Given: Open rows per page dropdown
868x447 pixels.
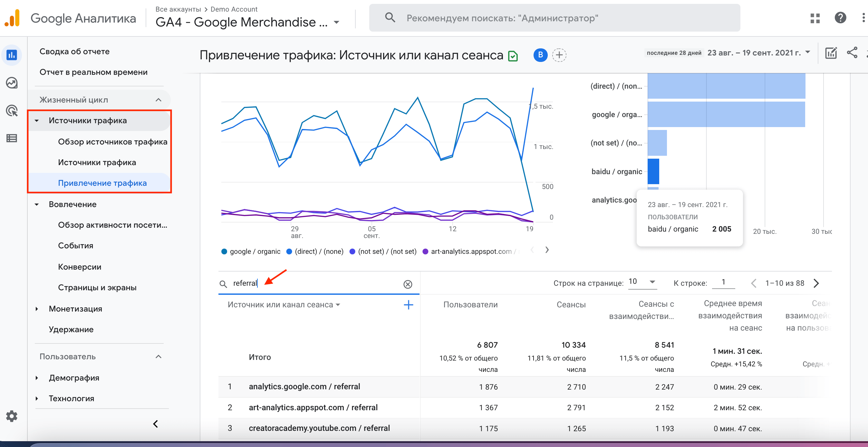Looking at the screenshot, I should [642, 282].
